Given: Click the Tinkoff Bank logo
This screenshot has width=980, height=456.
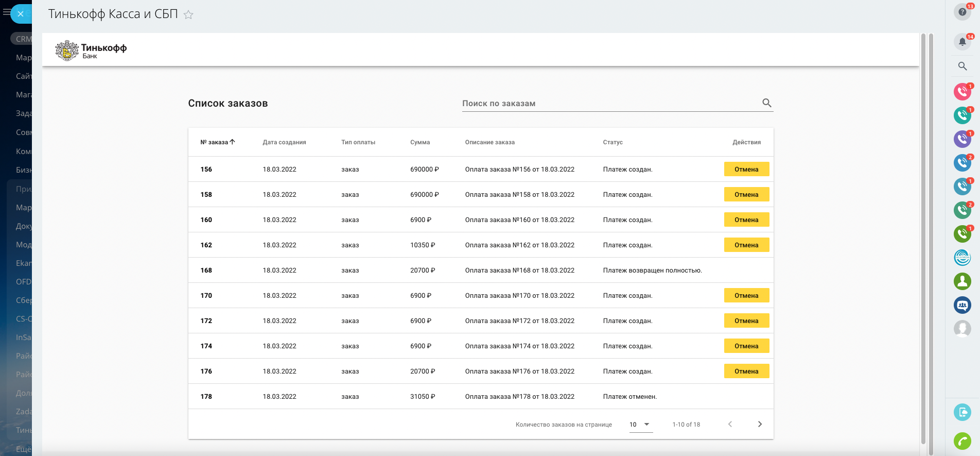Looking at the screenshot, I should click(x=91, y=50).
